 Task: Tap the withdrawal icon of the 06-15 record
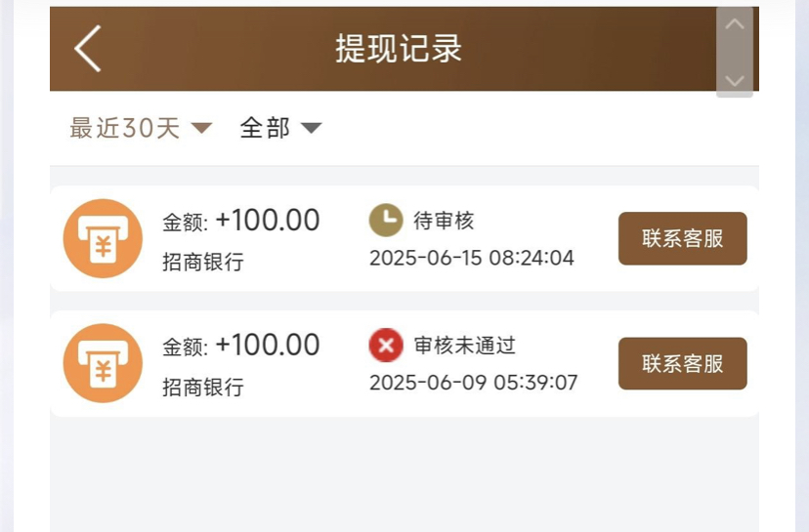(103, 239)
